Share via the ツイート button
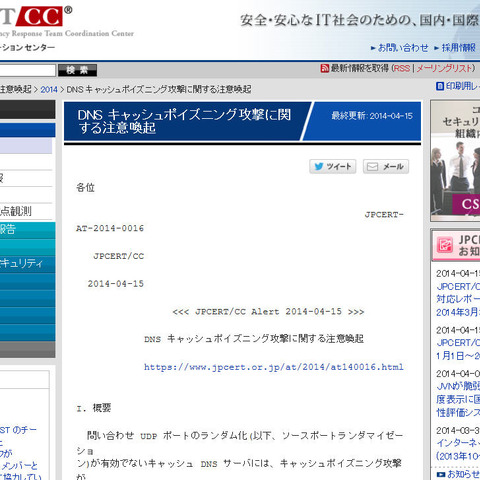480x480 pixels. (333, 166)
